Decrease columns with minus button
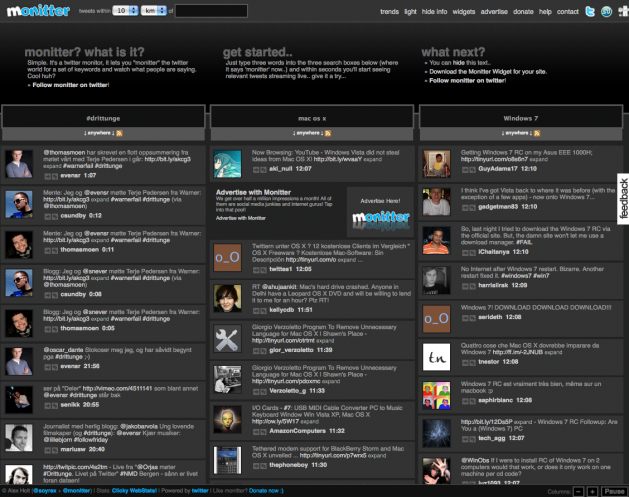The width and height of the screenshot is (629, 497). pos(578,491)
